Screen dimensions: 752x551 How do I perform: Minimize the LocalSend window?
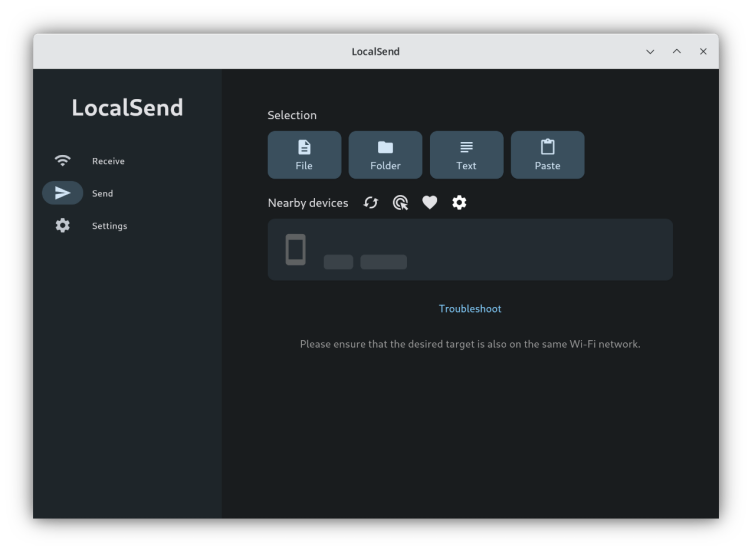(x=650, y=52)
